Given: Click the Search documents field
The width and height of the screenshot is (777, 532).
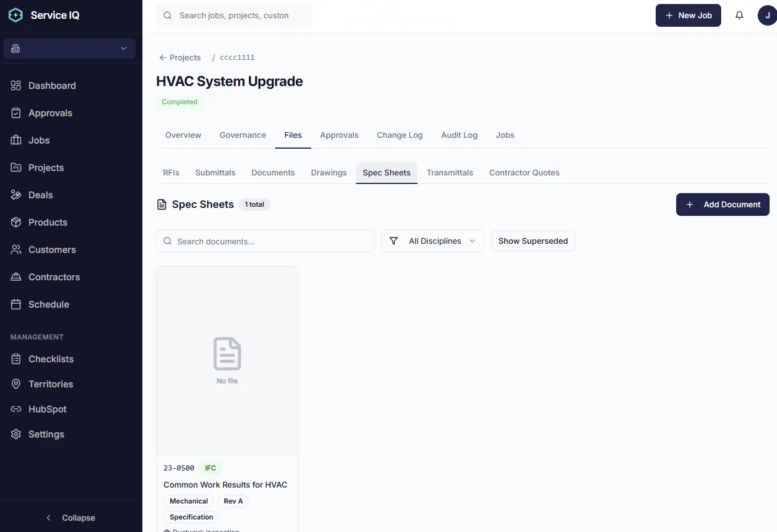Looking at the screenshot, I should 265,241.
